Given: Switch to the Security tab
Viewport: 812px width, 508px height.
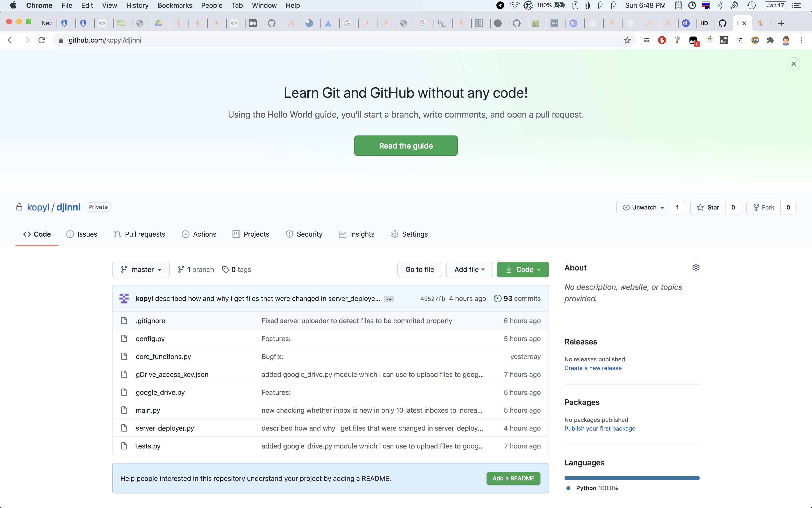Looking at the screenshot, I should (x=304, y=234).
